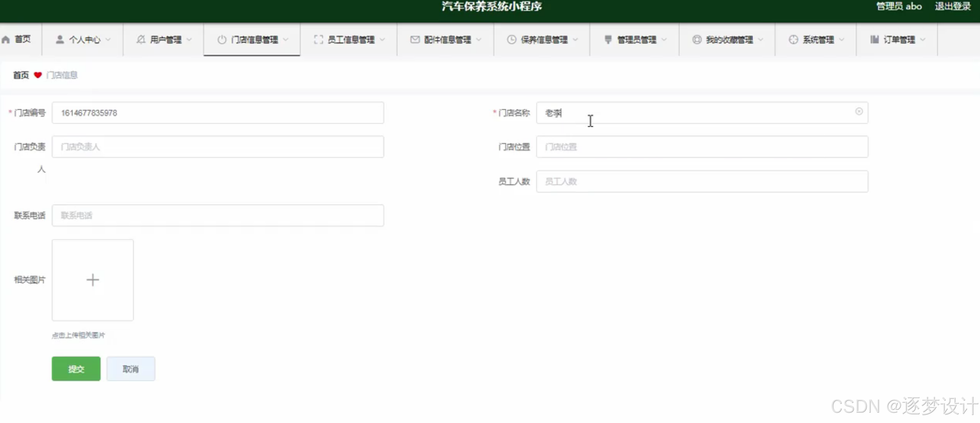Screen dimensions: 980x423
Task: Open the 我的收藏管理 dropdown menu
Action: pyautogui.click(x=761, y=39)
